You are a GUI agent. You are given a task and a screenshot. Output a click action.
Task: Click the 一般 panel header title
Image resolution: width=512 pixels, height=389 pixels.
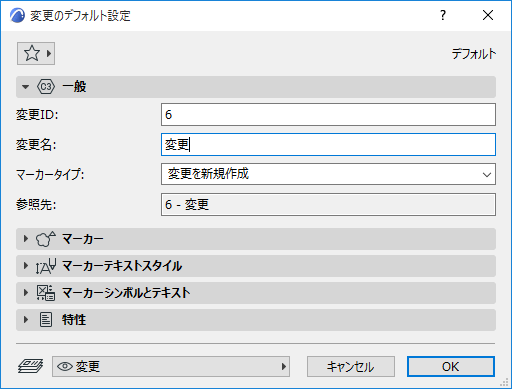pos(74,87)
